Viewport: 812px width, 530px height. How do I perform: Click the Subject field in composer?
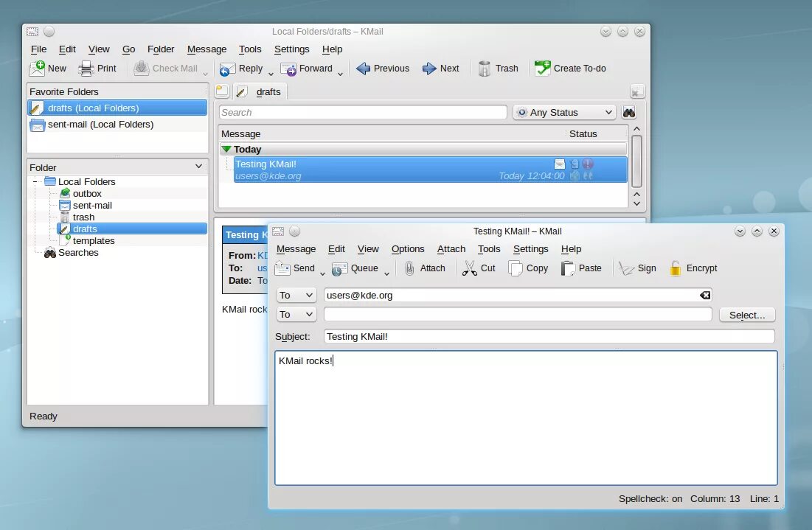point(549,336)
